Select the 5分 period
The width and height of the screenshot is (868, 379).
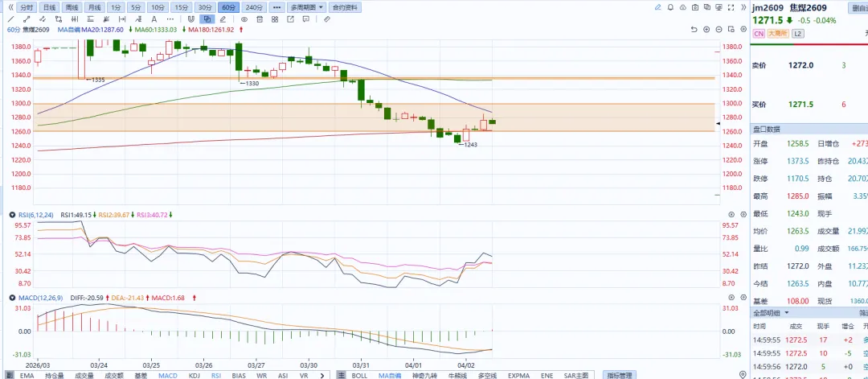point(135,8)
